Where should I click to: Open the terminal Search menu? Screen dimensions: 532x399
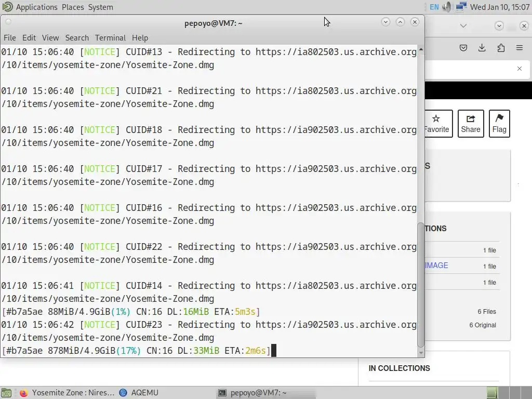[x=77, y=37]
